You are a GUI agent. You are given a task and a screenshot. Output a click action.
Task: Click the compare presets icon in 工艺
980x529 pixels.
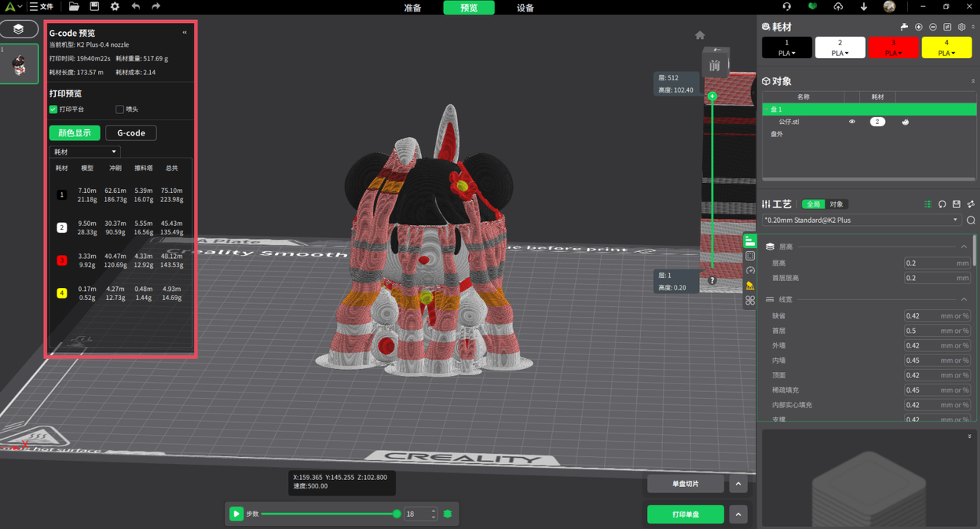tap(971, 204)
